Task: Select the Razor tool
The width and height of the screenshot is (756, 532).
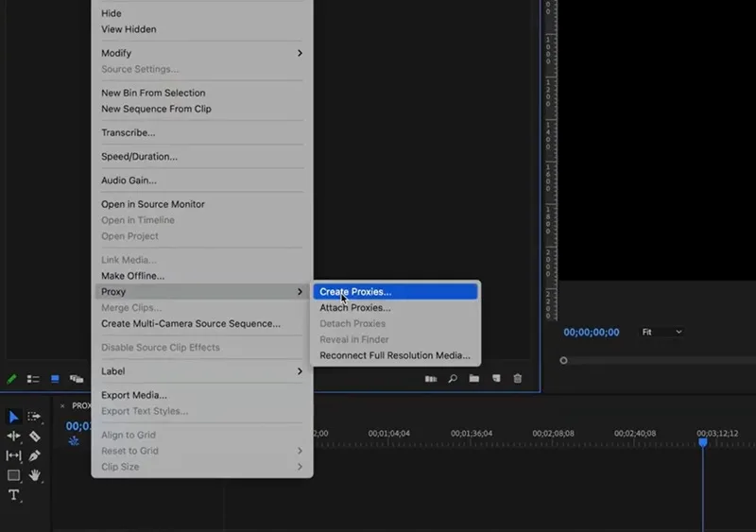Action: pyautogui.click(x=35, y=436)
